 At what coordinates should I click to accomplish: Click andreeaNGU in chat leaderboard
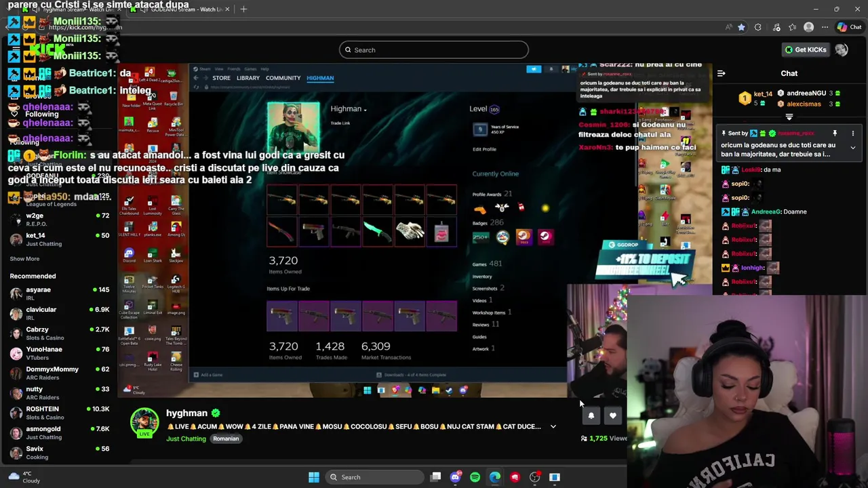806,94
